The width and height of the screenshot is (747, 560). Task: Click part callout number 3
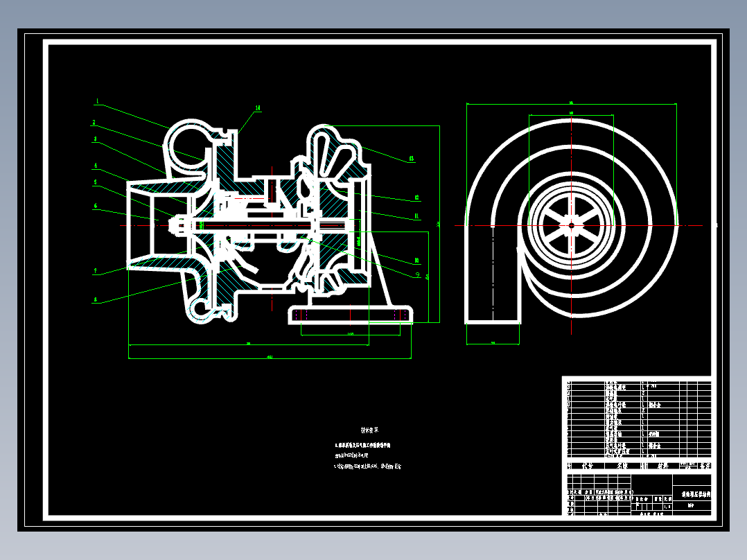[96, 139]
